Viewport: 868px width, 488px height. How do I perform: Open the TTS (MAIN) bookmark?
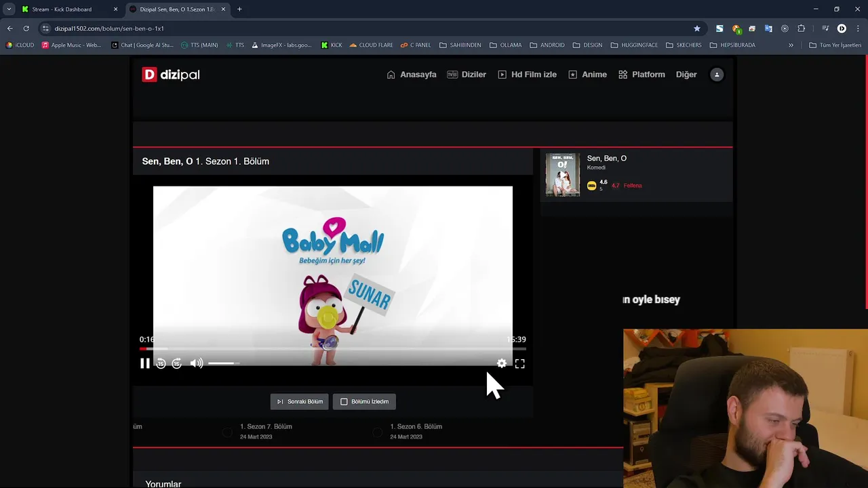[x=199, y=45]
